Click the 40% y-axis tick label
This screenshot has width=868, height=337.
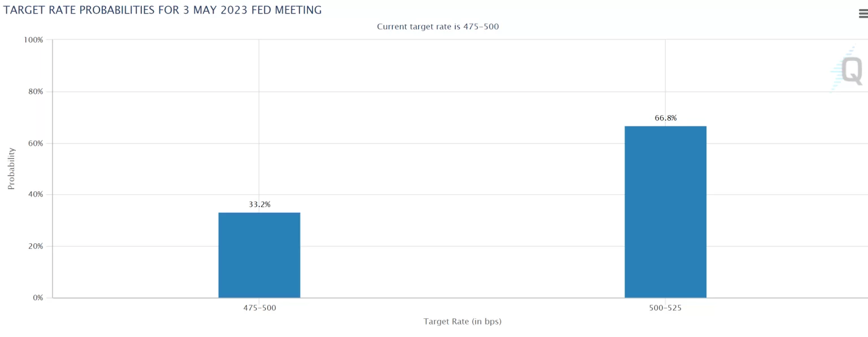pos(35,195)
